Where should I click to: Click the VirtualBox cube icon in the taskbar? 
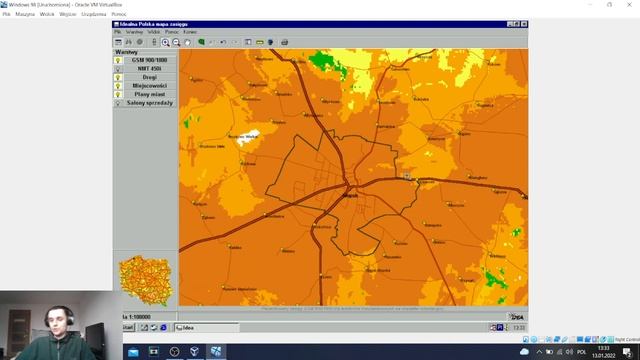(195, 352)
